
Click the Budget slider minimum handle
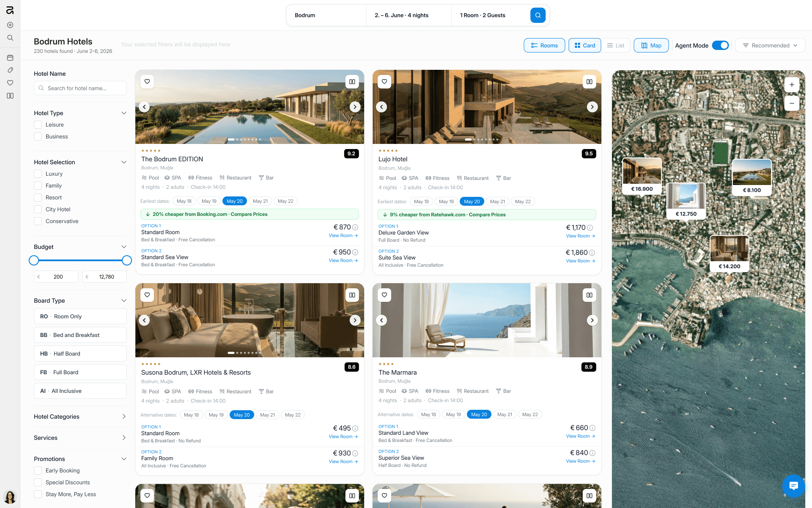(x=34, y=260)
